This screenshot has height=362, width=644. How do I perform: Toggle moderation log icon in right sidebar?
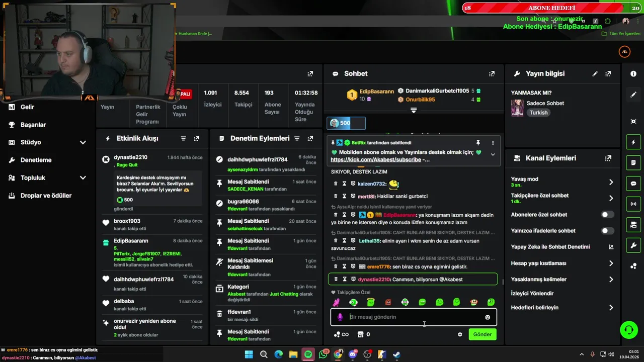pyautogui.click(x=633, y=163)
